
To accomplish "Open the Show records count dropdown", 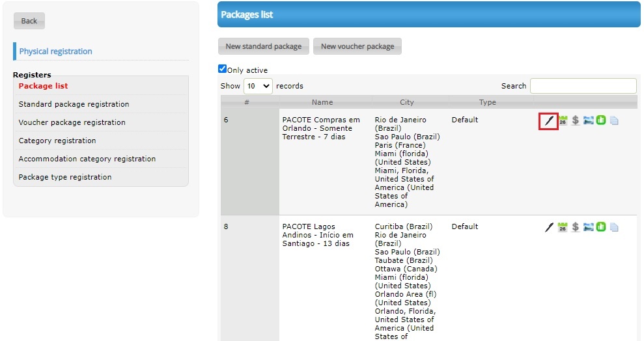I will (258, 86).
